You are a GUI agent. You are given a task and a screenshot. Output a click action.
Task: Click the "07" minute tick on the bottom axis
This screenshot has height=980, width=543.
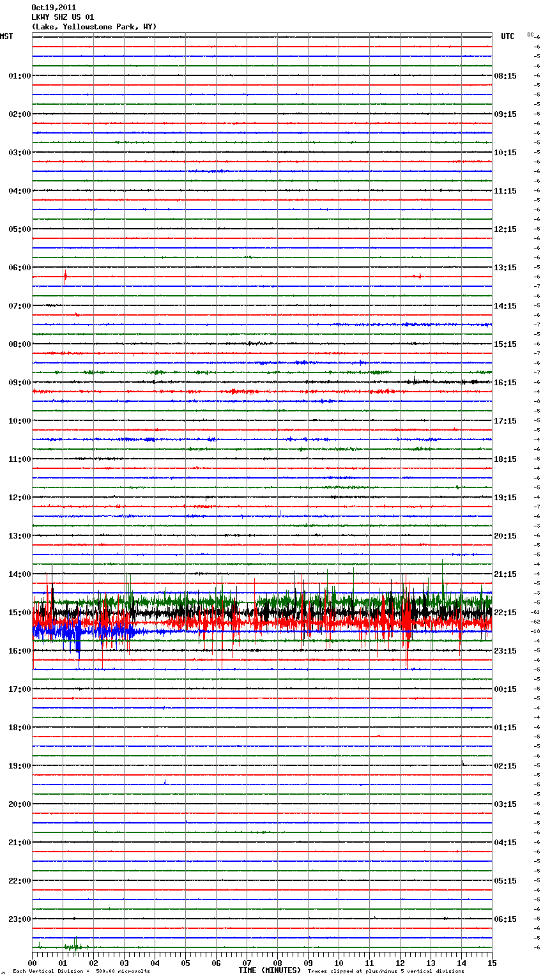click(x=247, y=963)
